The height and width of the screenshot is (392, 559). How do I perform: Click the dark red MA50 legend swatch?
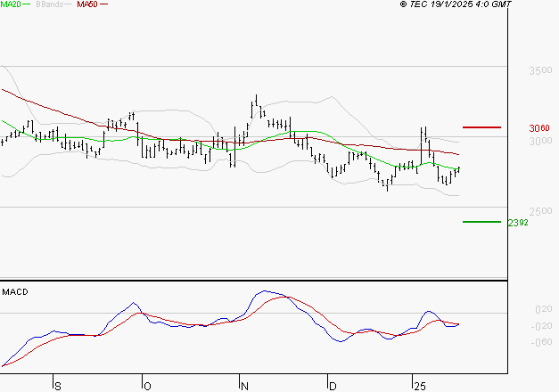[103, 5]
